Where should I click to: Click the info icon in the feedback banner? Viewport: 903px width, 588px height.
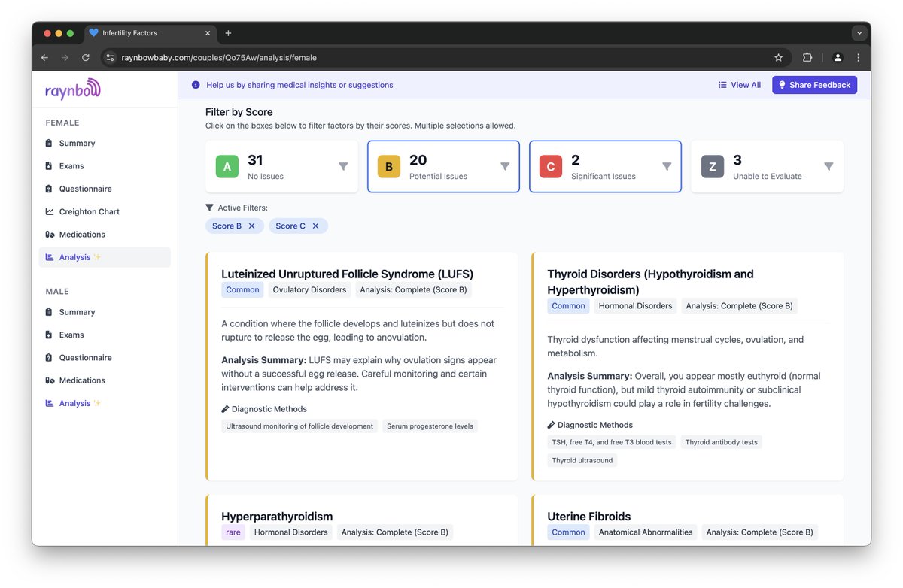tap(196, 85)
